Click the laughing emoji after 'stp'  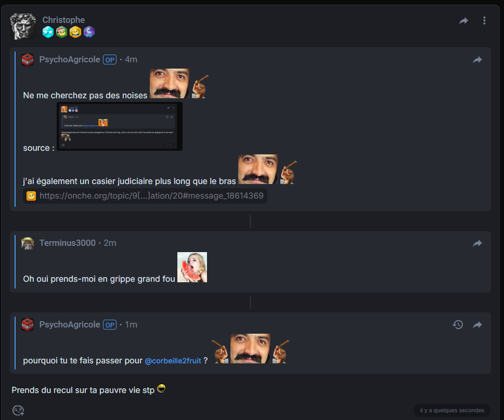(161, 388)
